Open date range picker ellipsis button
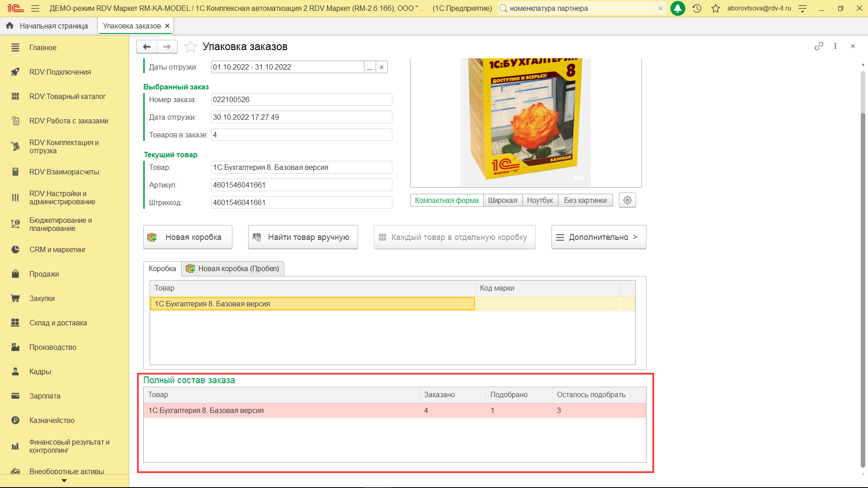This screenshot has width=868, height=488. (370, 67)
